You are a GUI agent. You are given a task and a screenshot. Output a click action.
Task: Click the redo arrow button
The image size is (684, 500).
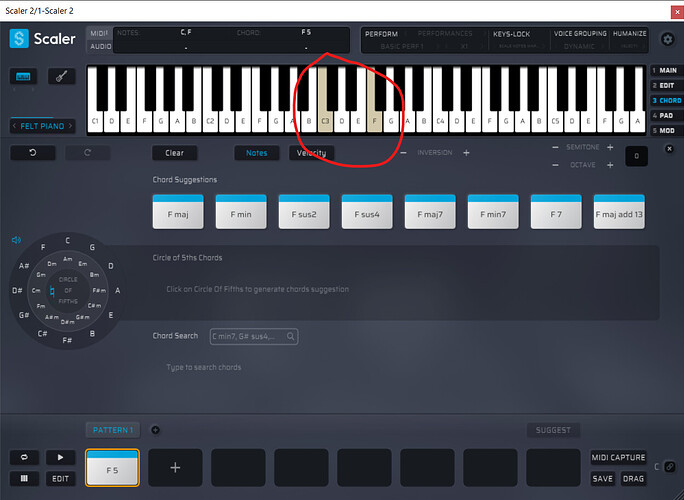coord(88,153)
